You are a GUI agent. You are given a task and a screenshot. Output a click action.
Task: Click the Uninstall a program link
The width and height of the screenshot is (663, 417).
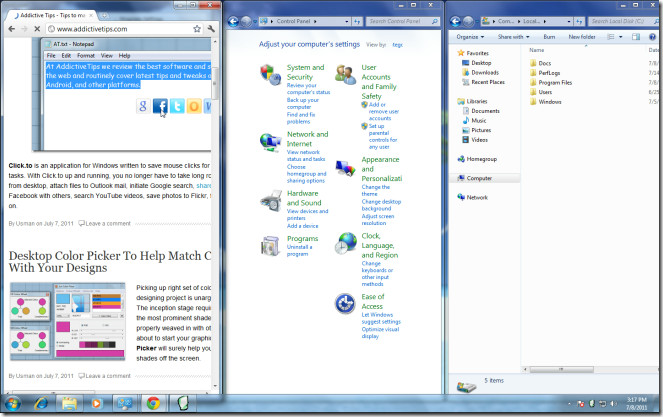tap(299, 250)
